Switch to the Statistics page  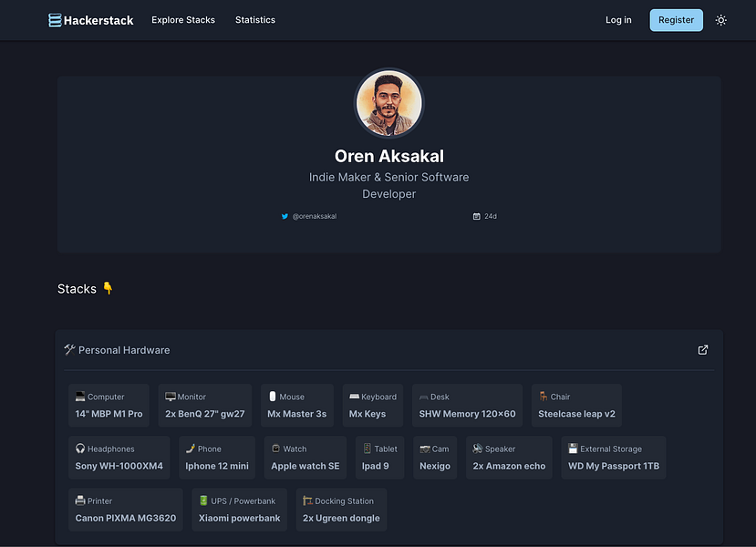tap(254, 19)
